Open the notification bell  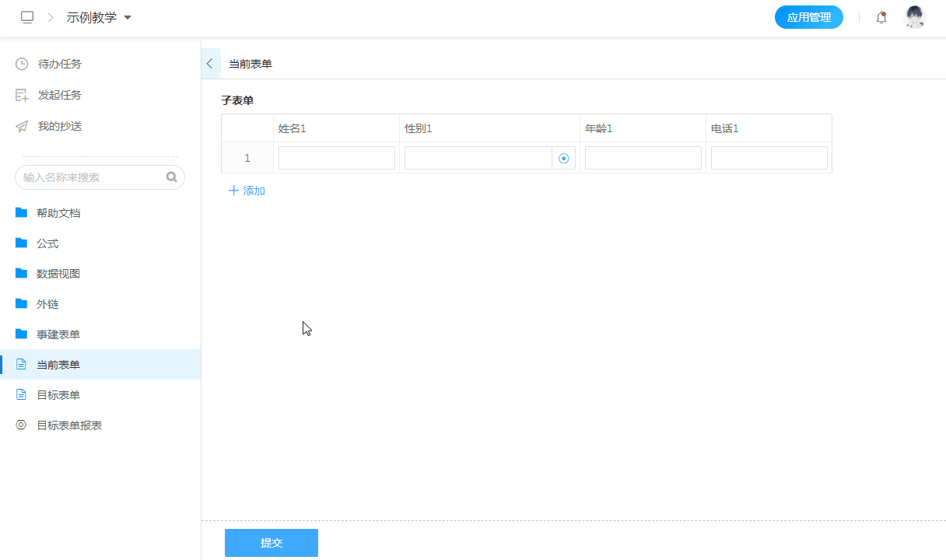(881, 17)
